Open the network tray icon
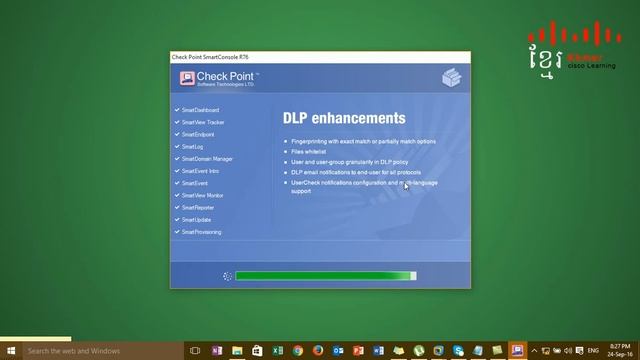 (x=545, y=351)
